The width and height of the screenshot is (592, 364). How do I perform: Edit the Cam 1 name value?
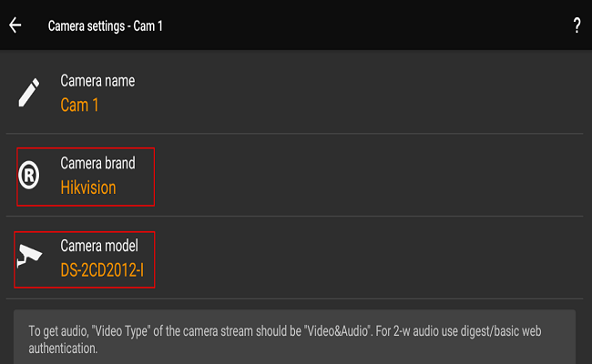coord(79,105)
